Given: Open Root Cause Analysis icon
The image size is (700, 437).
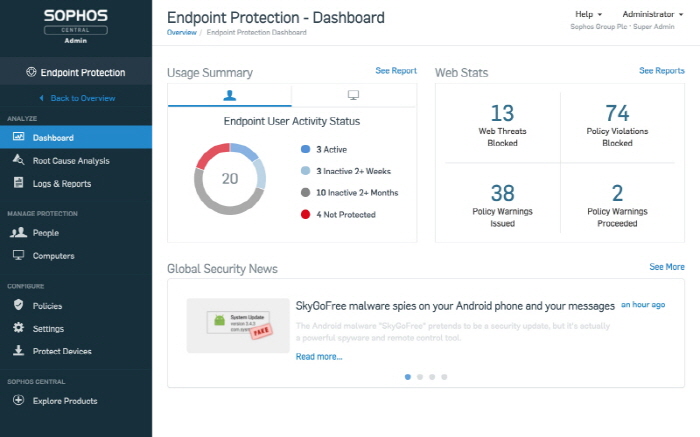Looking at the screenshot, I should coord(18,160).
